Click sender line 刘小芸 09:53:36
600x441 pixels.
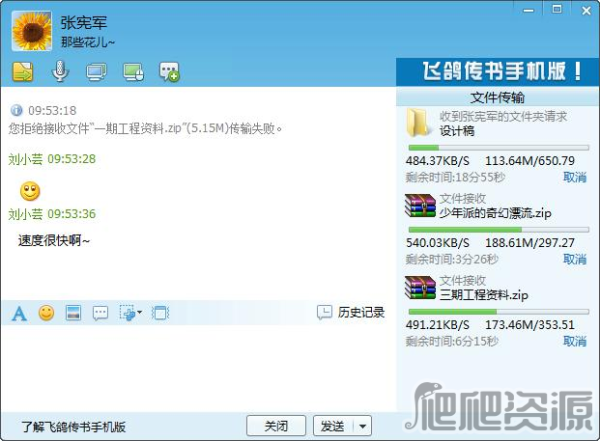[x=52, y=214]
